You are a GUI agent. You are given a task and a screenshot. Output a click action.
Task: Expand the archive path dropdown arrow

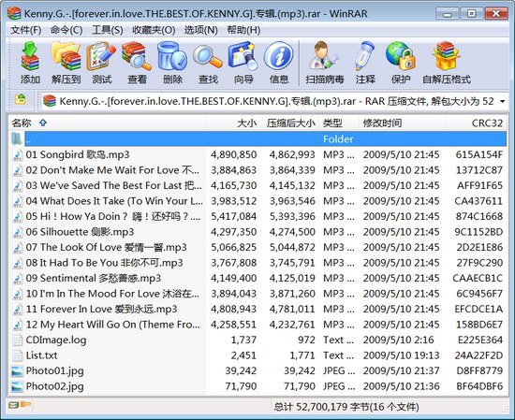coord(502,101)
